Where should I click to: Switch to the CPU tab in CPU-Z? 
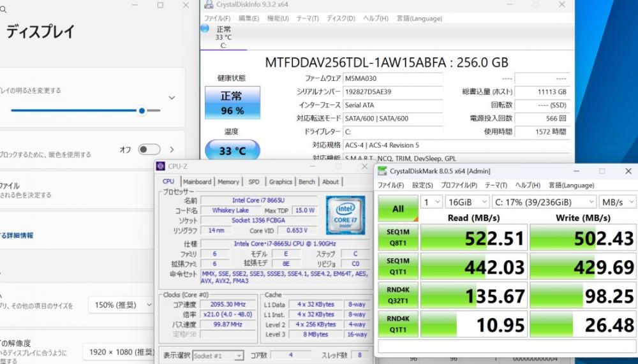pos(168,182)
